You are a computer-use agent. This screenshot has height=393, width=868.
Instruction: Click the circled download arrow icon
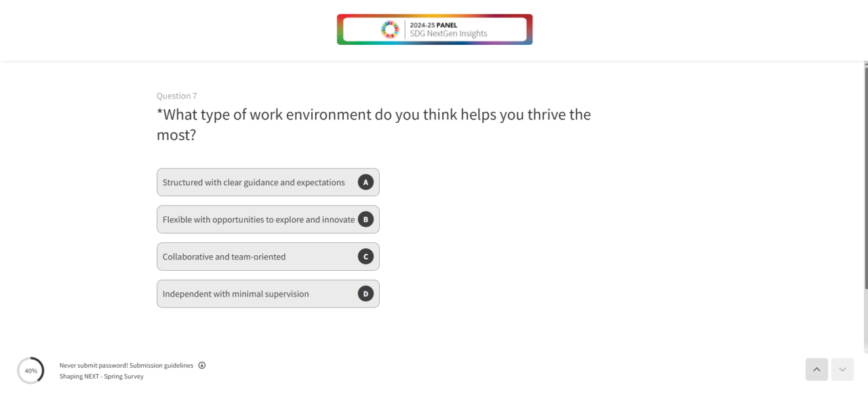click(x=202, y=365)
